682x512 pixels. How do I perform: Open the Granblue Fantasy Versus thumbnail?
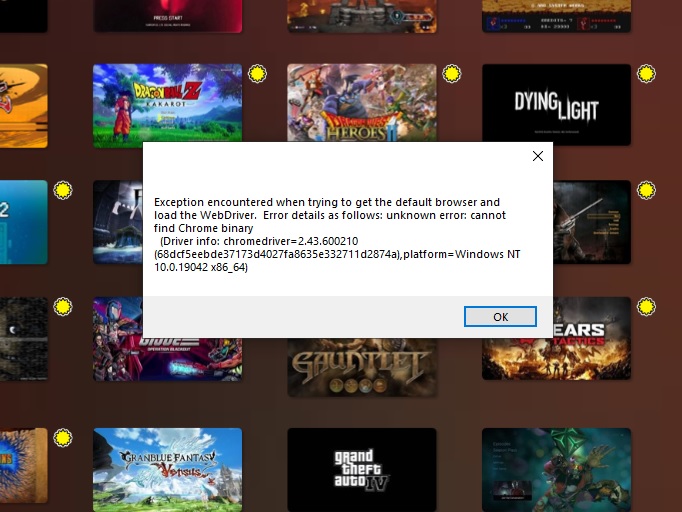pyautogui.click(x=167, y=470)
